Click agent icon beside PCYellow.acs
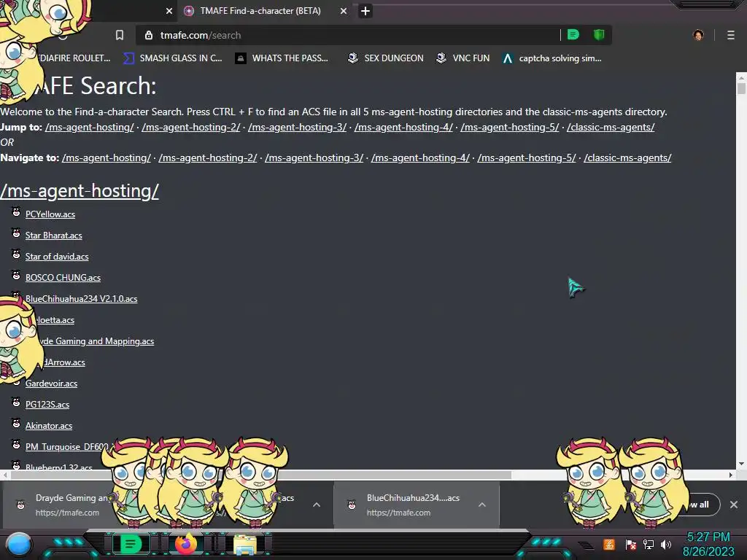The image size is (747, 560). point(16,212)
